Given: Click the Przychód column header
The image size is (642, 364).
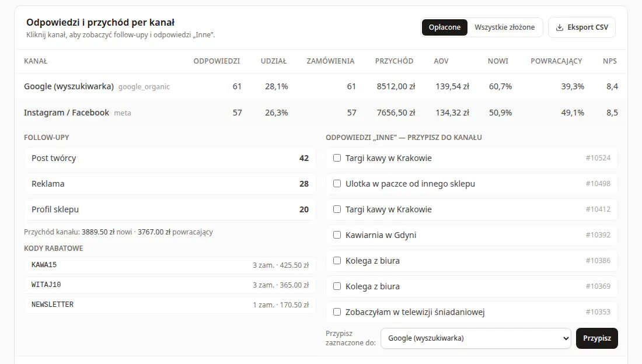Looking at the screenshot, I should coord(394,61).
